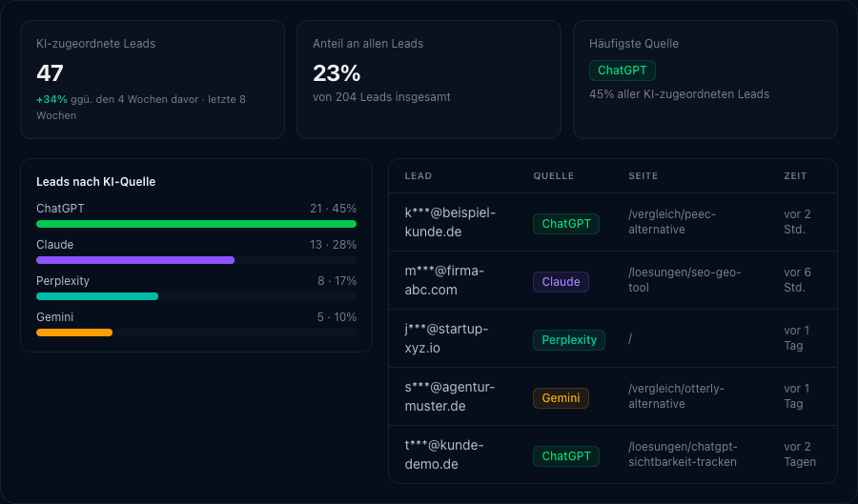
Task: Select lead t***@kunde-demo.de
Action: pos(444,454)
